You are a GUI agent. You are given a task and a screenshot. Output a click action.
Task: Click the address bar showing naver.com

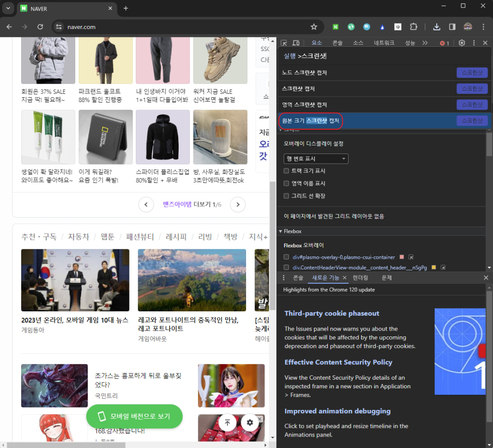point(187,27)
